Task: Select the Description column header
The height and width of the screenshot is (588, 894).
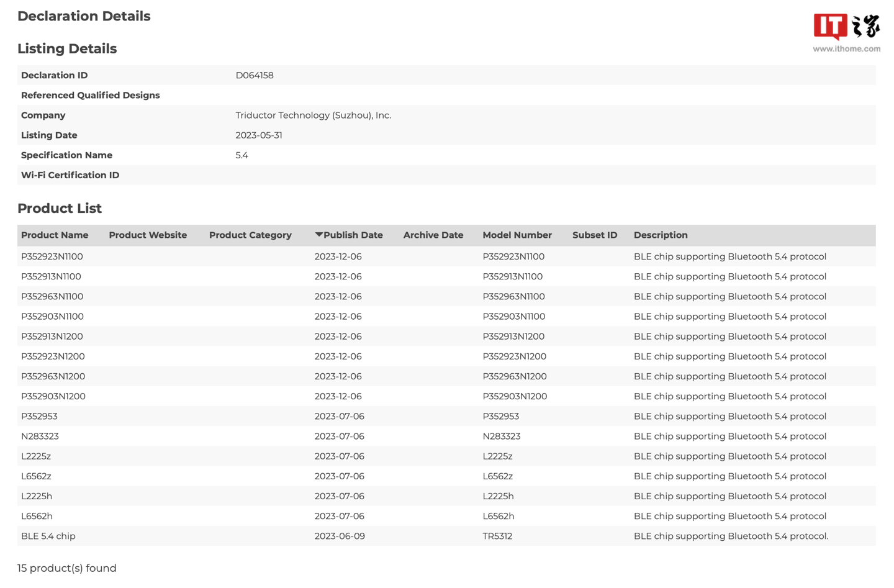Action: [660, 235]
